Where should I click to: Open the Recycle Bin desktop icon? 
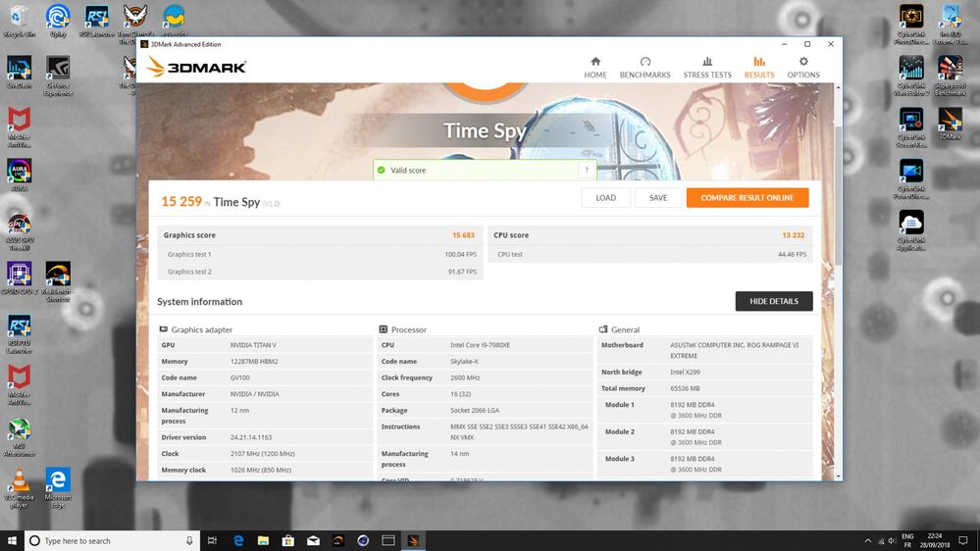pos(19,21)
